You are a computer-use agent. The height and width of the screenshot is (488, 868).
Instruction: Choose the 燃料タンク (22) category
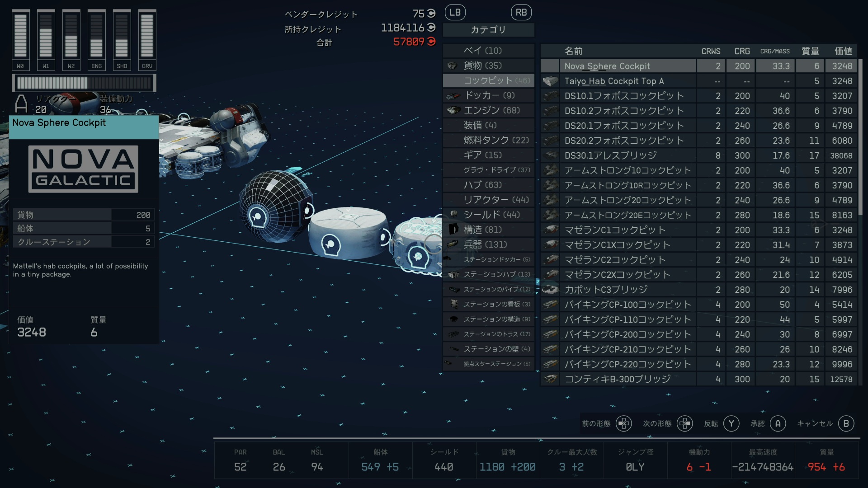pyautogui.click(x=489, y=140)
